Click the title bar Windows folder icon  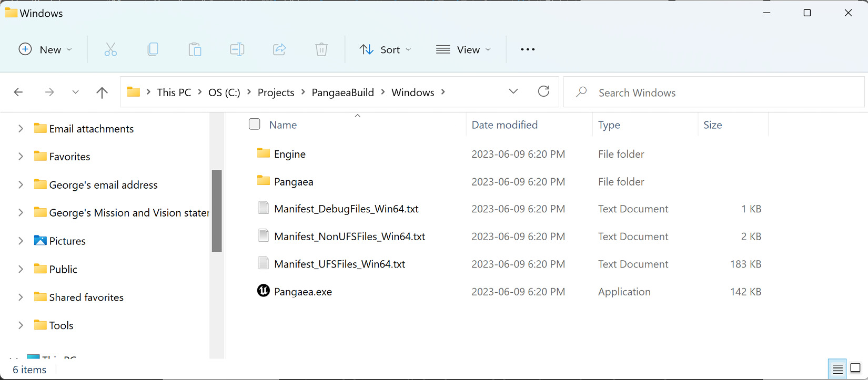coord(11,12)
